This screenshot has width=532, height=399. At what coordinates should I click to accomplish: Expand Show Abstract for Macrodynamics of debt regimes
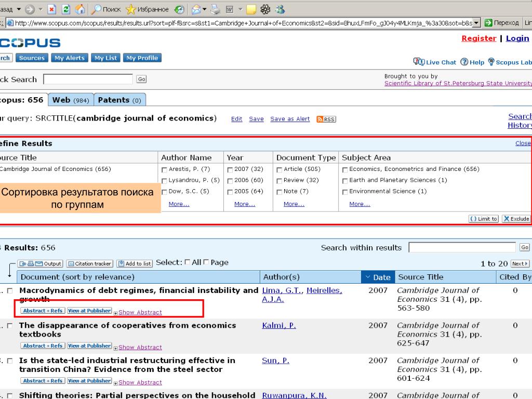(x=140, y=312)
